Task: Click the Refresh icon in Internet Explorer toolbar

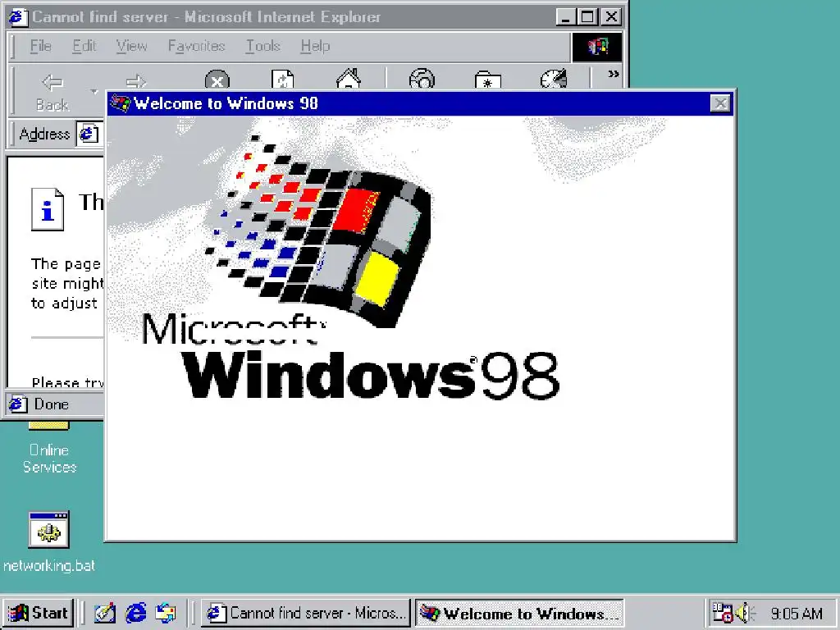Action: click(282, 80)
